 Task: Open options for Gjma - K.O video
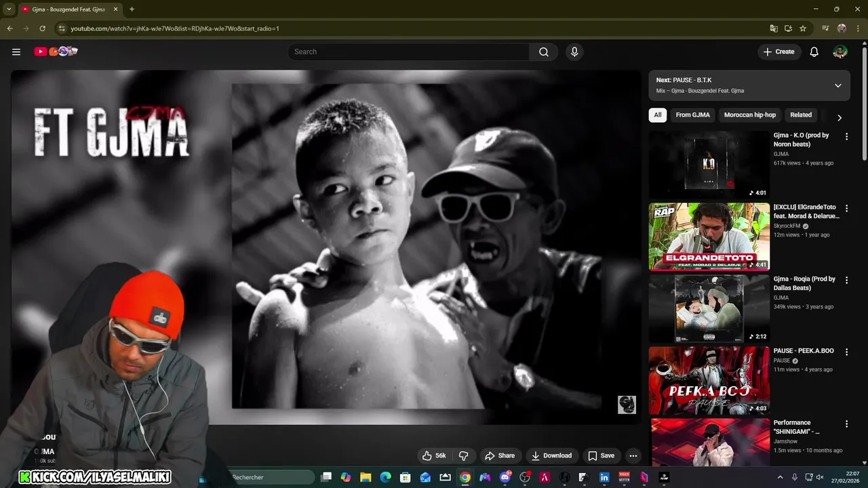point(846,136)
